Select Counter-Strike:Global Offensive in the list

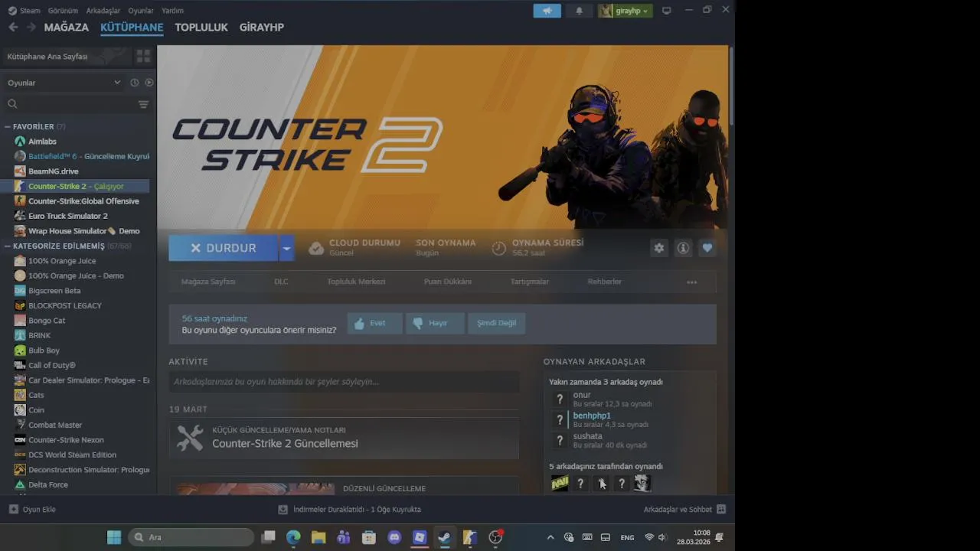[77, 201]
